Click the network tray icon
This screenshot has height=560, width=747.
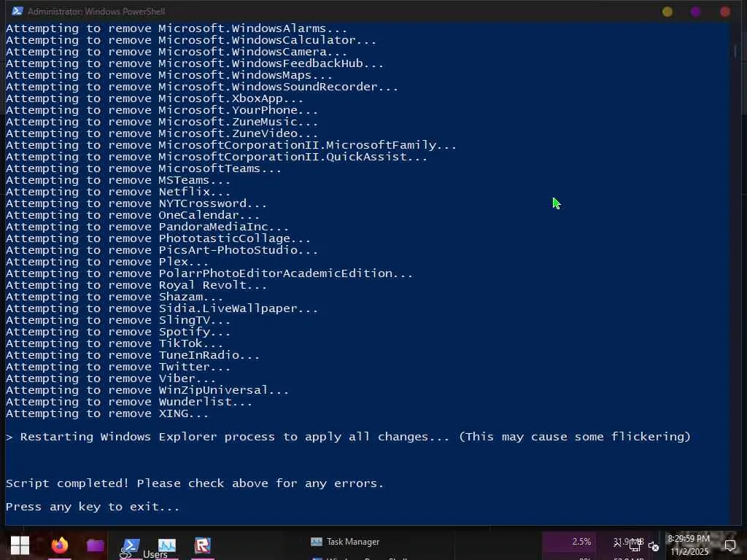coord(634,545)
